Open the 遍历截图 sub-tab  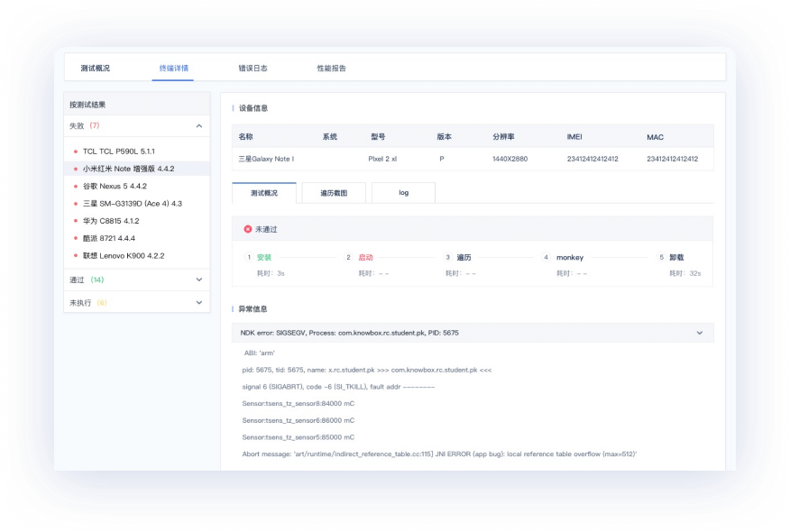332,193
